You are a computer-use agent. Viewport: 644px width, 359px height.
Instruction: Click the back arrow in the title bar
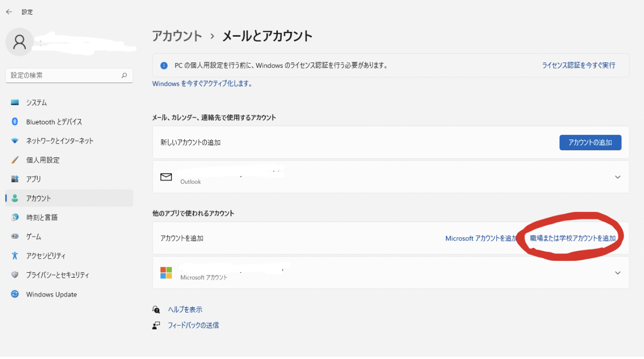[x=9, y=11]
